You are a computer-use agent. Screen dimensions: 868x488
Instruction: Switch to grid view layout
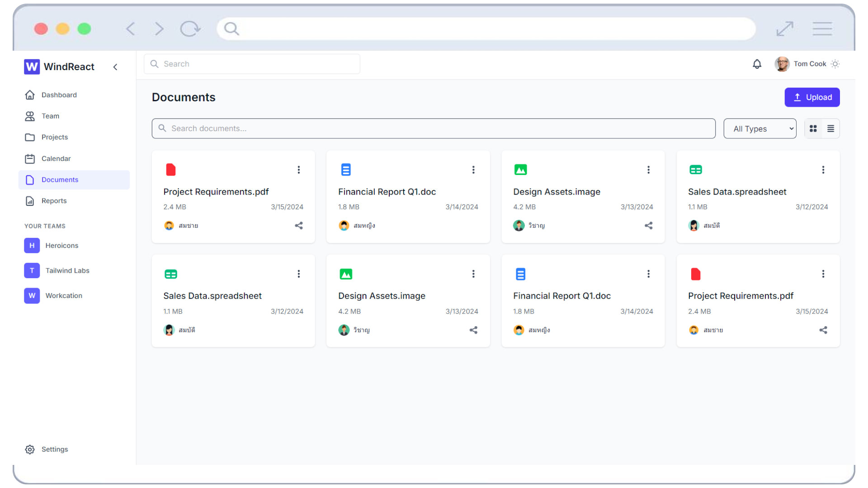click(x=813, y=129)
